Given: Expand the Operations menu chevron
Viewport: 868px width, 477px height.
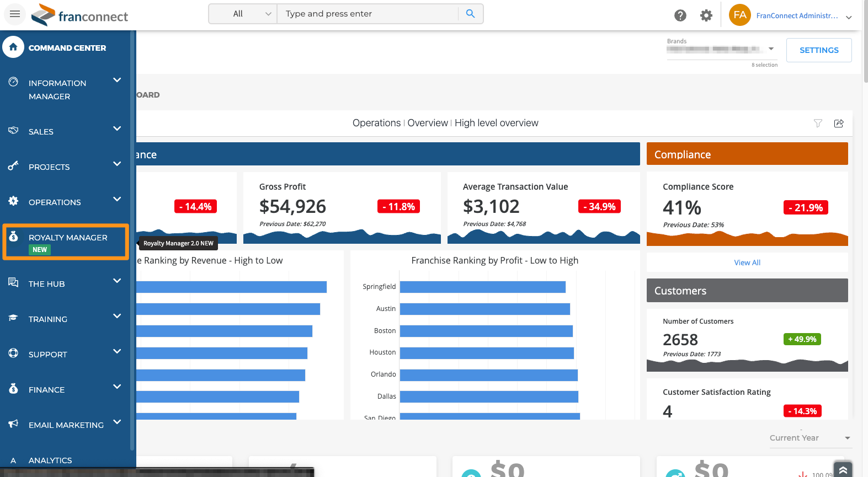Looking at the screenshot, I should click(x=117, y=199).
